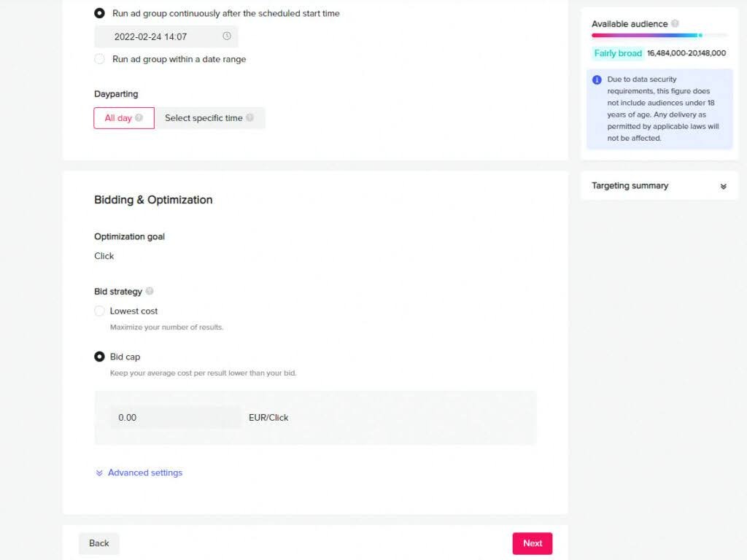Click the double-chevron next to Advanced settings
The image size is (747, 560).
pos(99,472)
